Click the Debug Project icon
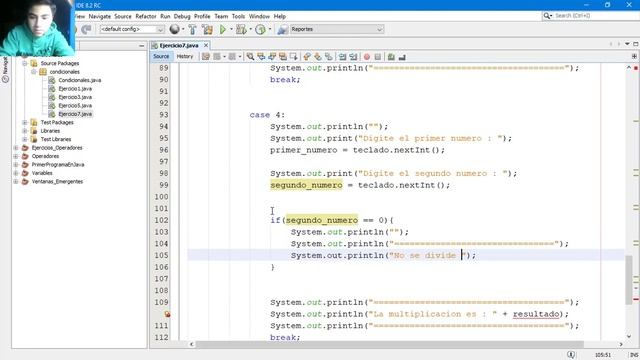 241,29
